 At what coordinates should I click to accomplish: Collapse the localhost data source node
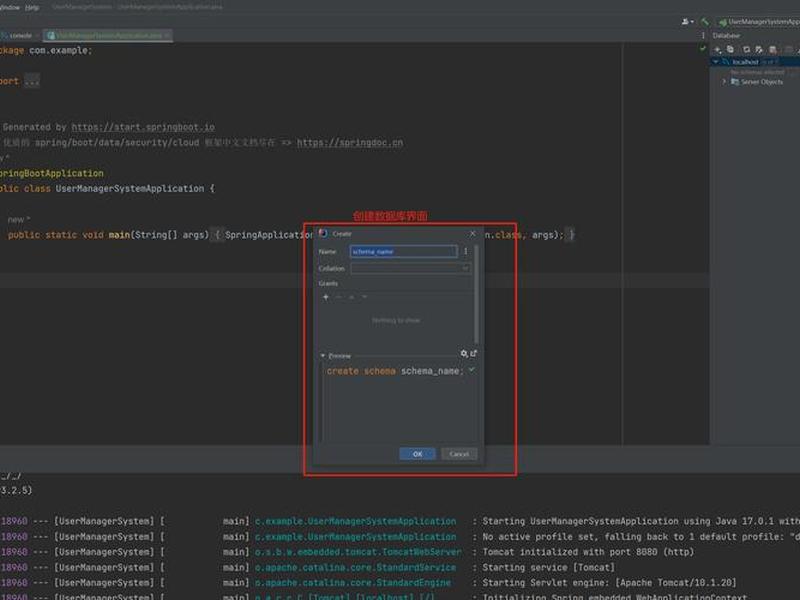coord(716,62)
